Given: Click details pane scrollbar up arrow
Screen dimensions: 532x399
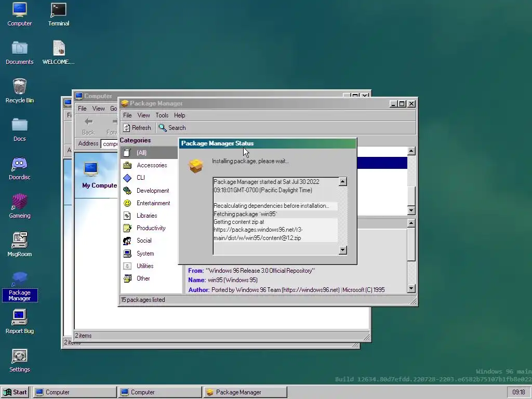Looking at the screenshot, I should click(411, 223).
